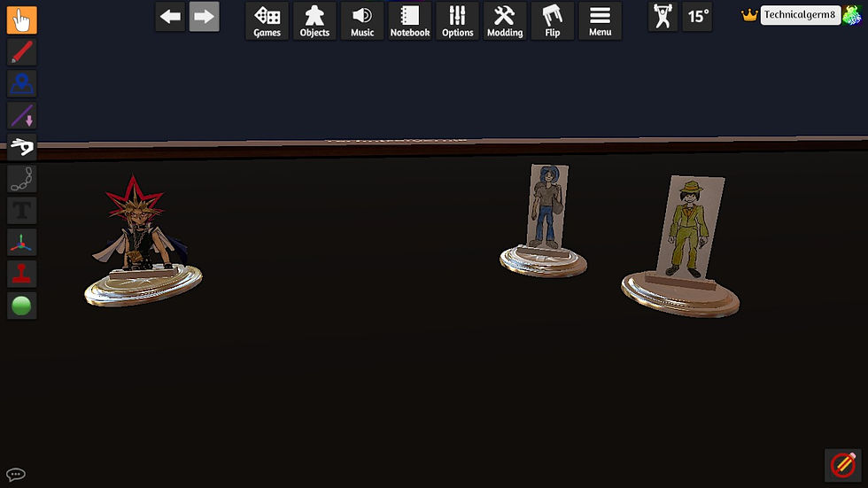
Task: Select the Grab hand tool
Action: (21, 20)
